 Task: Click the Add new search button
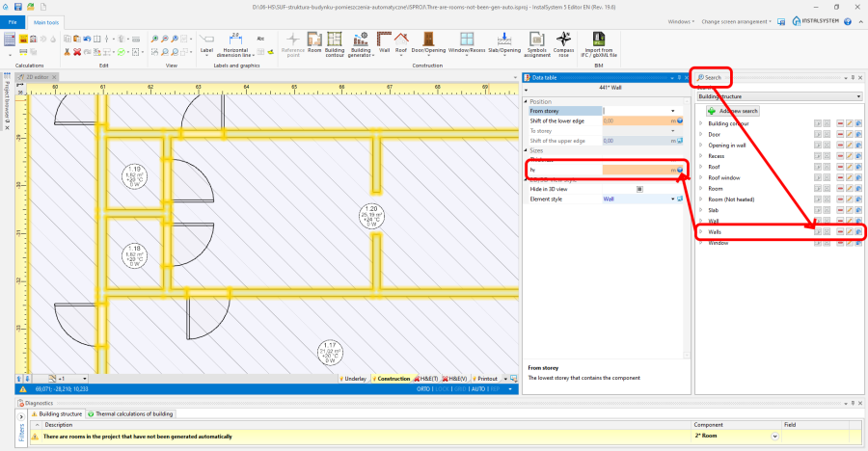coord(732,111)
